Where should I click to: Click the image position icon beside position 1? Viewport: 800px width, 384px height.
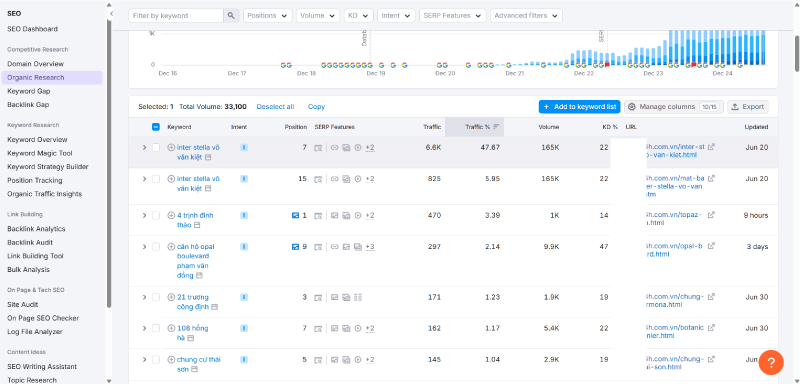[x=295, y=216]
